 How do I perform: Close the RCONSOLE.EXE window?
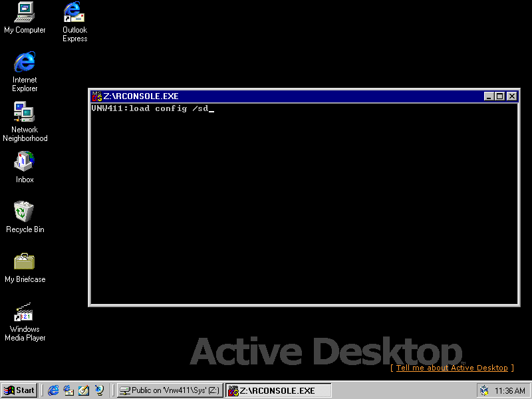512,96
